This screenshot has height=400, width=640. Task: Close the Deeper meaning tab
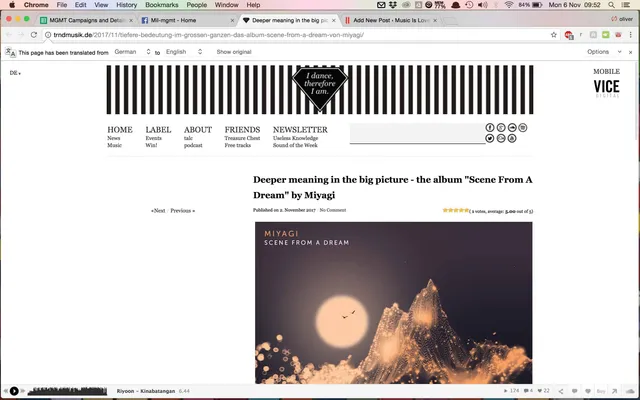coord(333,20)
